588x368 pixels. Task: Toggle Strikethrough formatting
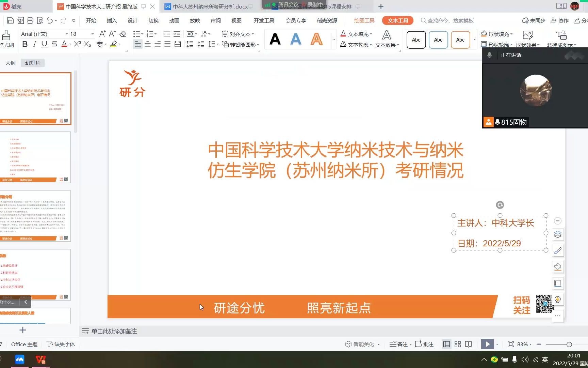tap(54, 44)
